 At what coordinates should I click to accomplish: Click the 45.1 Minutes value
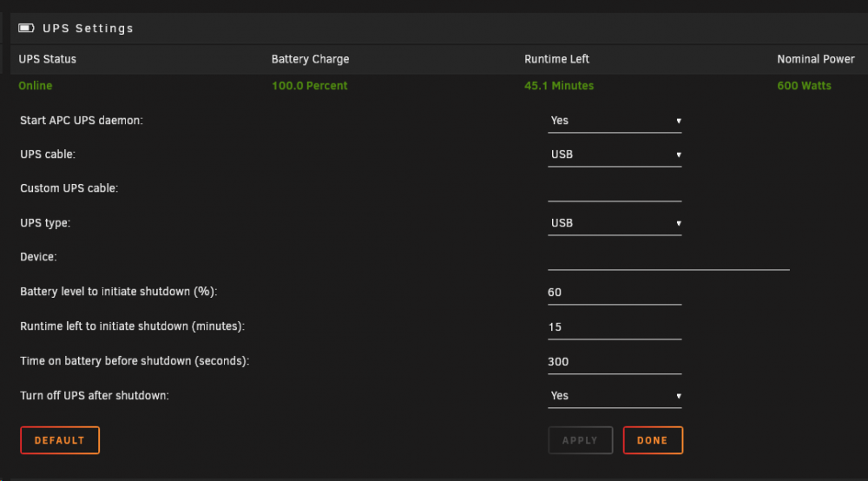tap(558, 86)
